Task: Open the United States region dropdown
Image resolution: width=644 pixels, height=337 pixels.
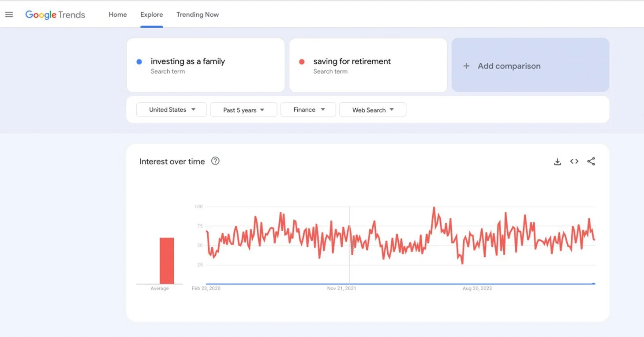Action: 171,109
